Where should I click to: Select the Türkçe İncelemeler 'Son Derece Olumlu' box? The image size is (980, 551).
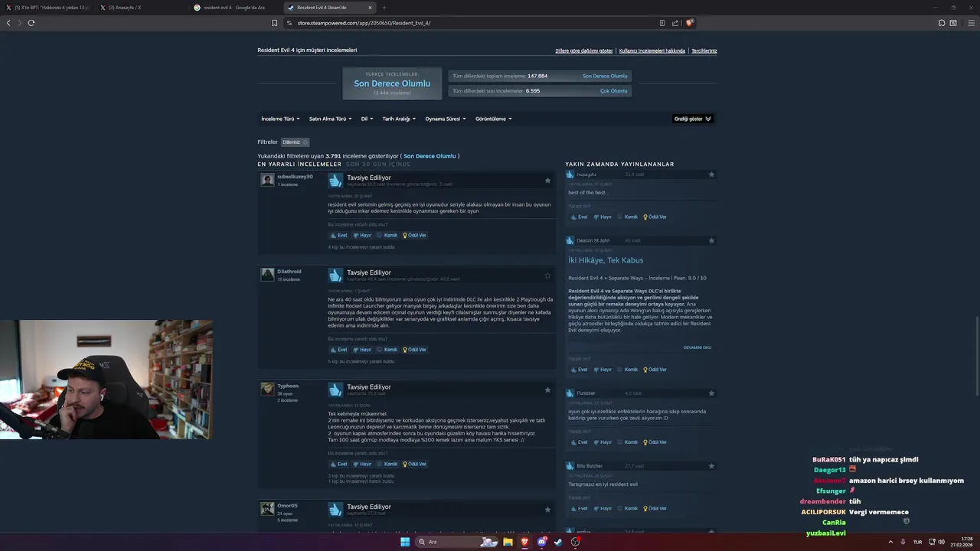point(392,83)
